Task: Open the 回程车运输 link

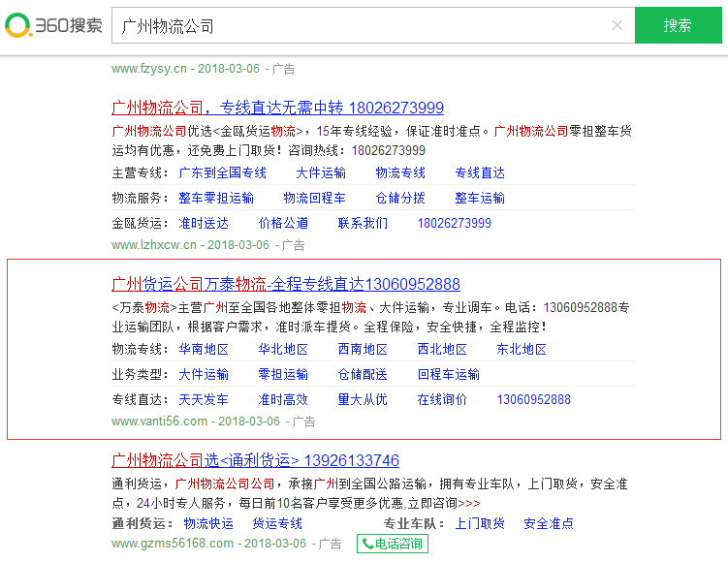Action: coord(448,374)
